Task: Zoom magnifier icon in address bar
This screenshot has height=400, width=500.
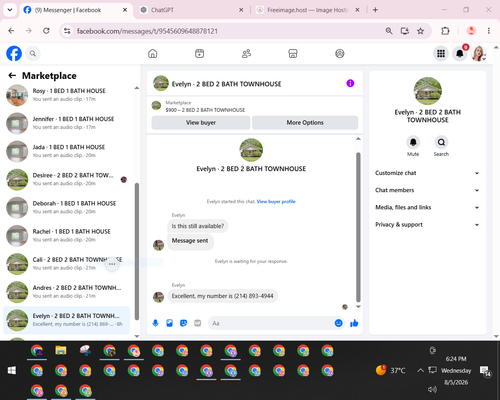Action: click(389, 31)
